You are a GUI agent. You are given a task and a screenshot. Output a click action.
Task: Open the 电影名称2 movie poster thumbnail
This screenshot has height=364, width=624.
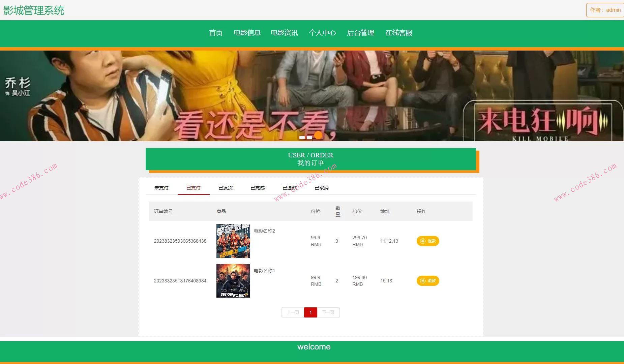pyautogui.click(x=233, y=241)
